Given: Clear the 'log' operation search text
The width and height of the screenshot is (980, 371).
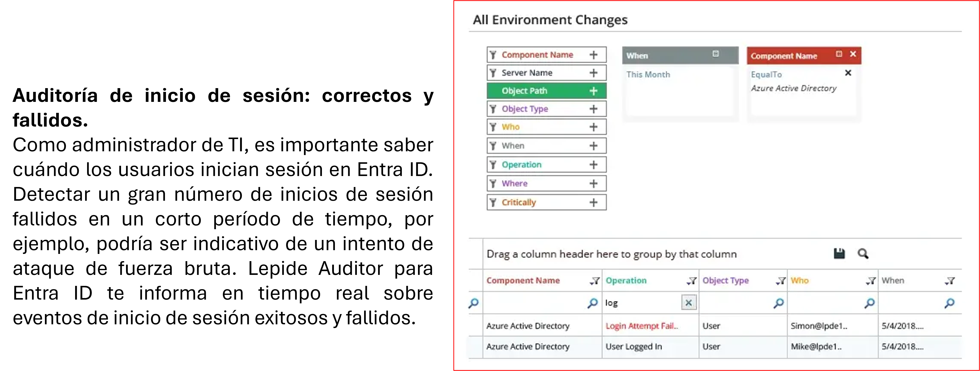Looking at the screenshot, I should click(689, 303).
